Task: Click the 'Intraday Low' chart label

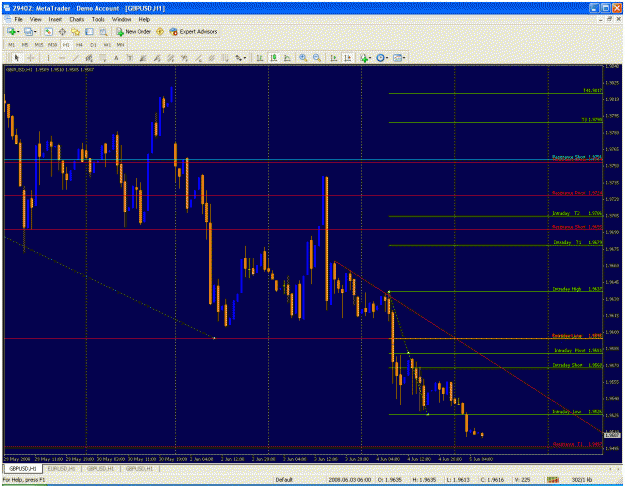Action: (x=566, y=411)
